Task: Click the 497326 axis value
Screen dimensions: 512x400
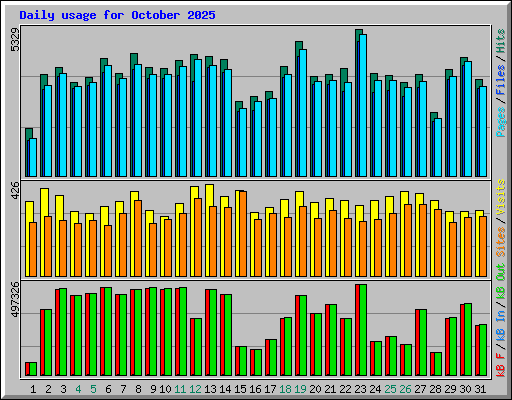Action: coord(15,300)
